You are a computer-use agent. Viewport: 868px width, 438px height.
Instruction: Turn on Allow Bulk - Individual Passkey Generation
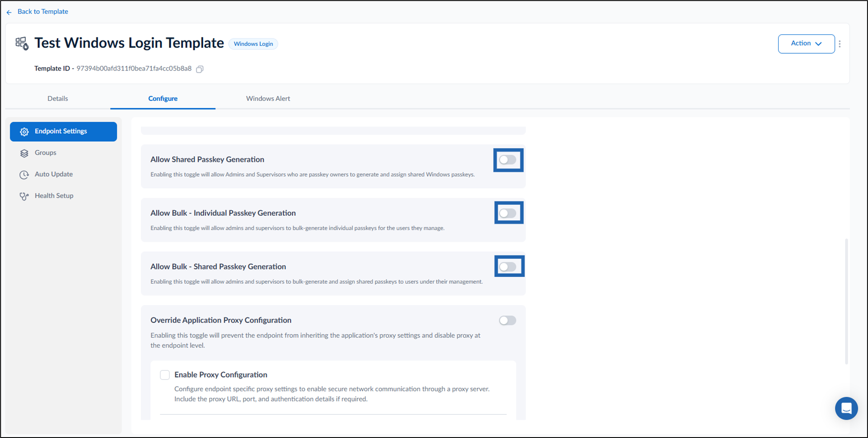click(x=508, y=213)
